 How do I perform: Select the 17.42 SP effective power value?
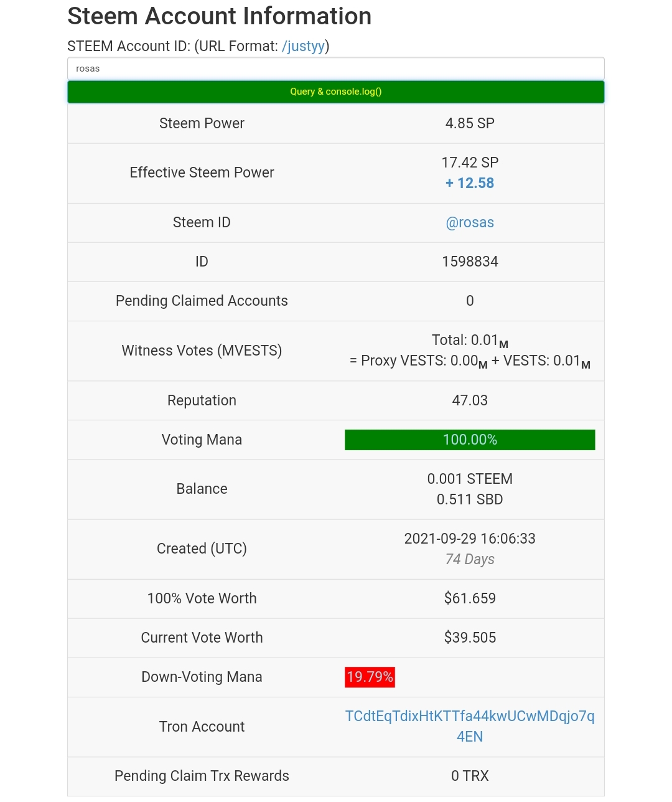point(470,163)
